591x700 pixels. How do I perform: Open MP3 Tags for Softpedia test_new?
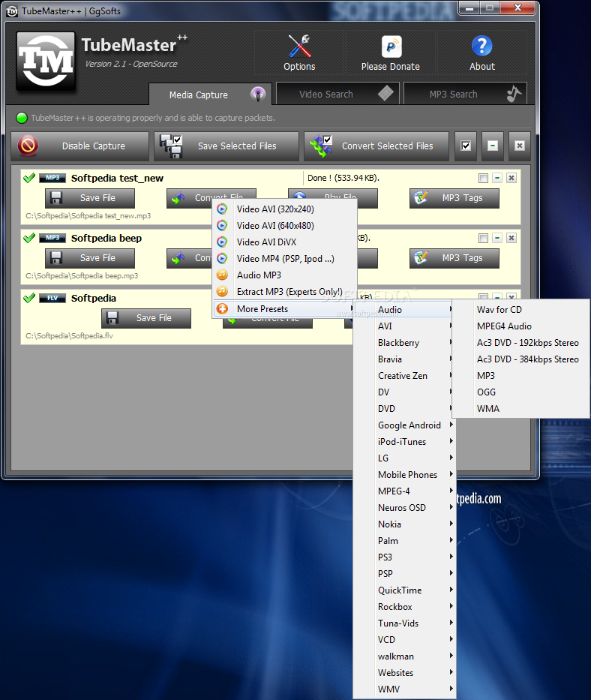[454, 198]
